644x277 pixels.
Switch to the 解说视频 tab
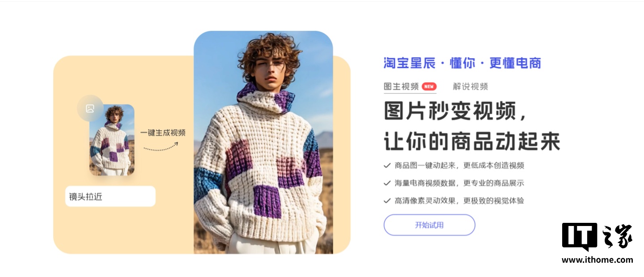point(470,86)
